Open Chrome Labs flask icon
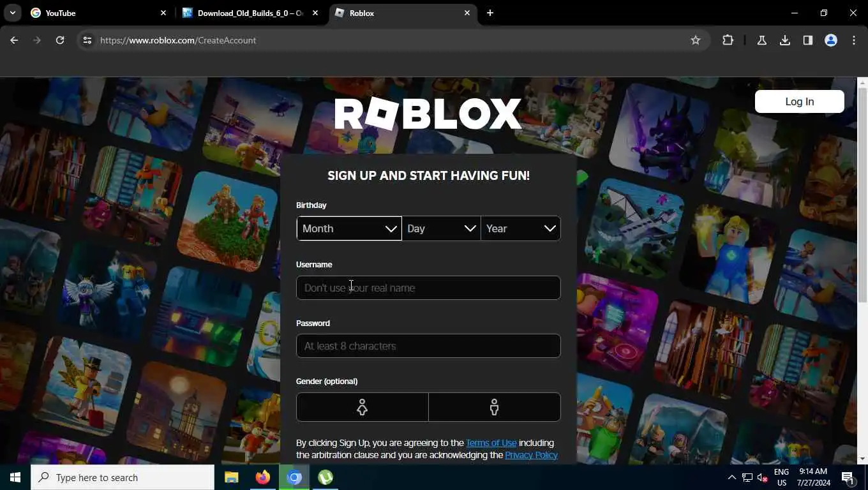This screenshot has height=490, width=868. pyautogui.click(x=761, y=40)
